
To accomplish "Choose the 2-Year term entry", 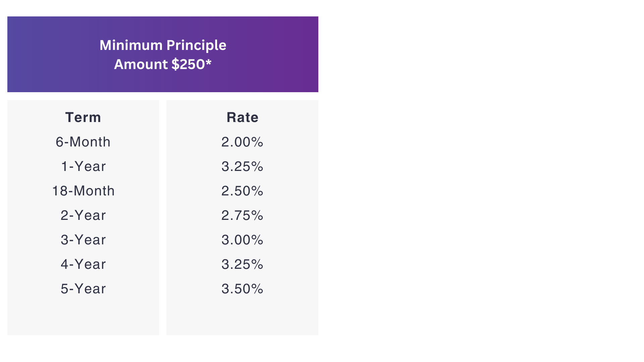I will click(83, 215).
